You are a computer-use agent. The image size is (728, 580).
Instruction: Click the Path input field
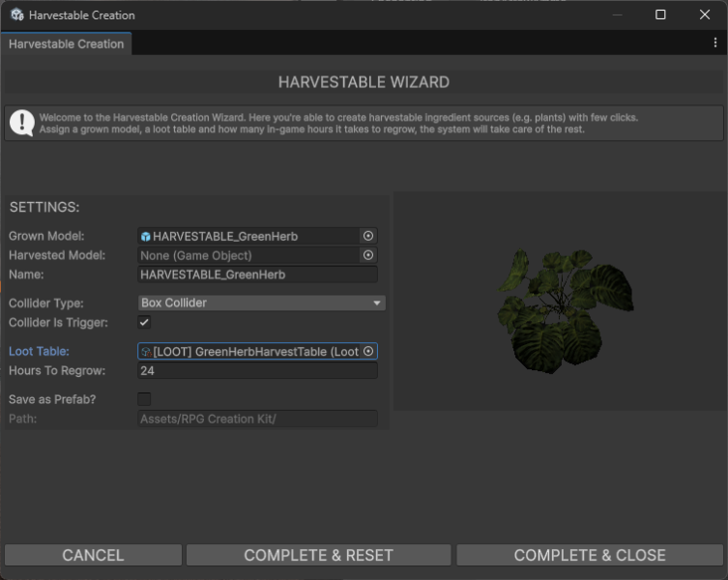258,419
